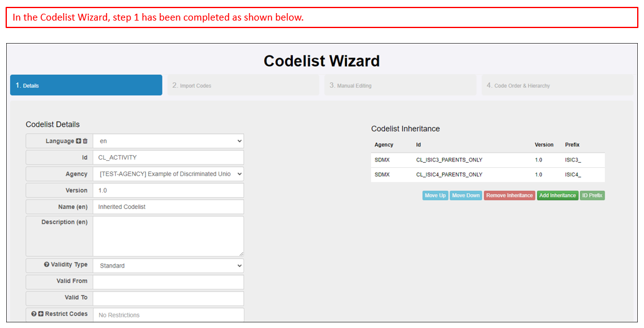Click the Remove Inheritance button
This screenshot has width=644, height=328.
coord(509,196)
